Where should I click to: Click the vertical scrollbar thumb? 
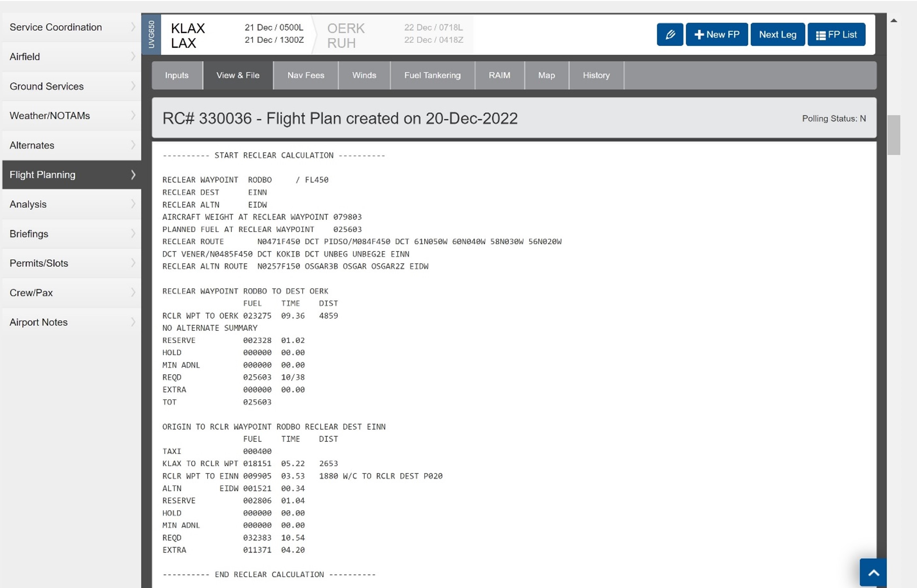coord(894,135)
